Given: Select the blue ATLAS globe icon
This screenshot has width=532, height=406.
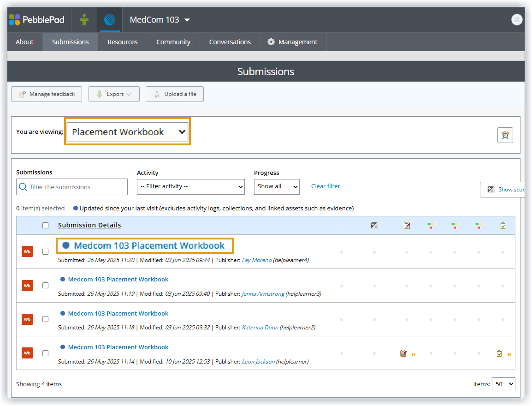Looking at the screenshot, I should tap(110, 20).
